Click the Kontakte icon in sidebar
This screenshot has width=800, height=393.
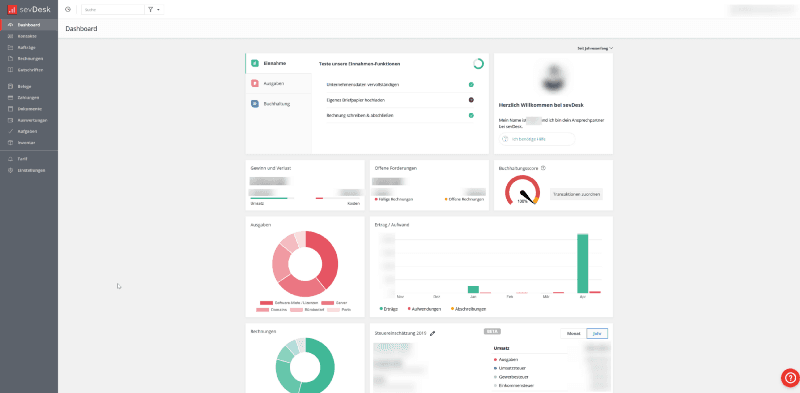tap(11, 36)
